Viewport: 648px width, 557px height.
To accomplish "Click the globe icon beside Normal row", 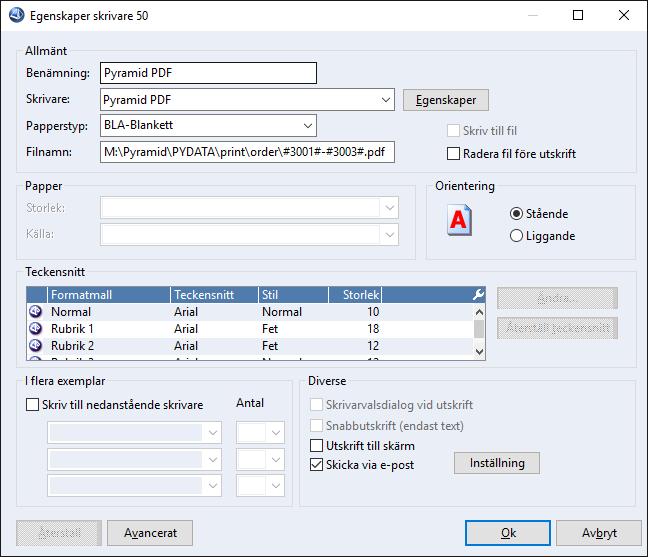I will 36,312.
